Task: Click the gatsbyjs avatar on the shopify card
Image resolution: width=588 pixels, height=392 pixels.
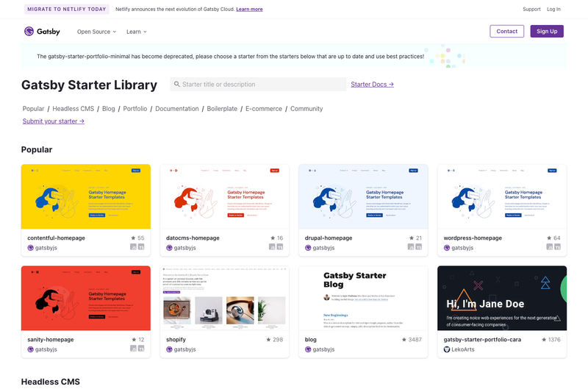Action: tap(169, 349)
